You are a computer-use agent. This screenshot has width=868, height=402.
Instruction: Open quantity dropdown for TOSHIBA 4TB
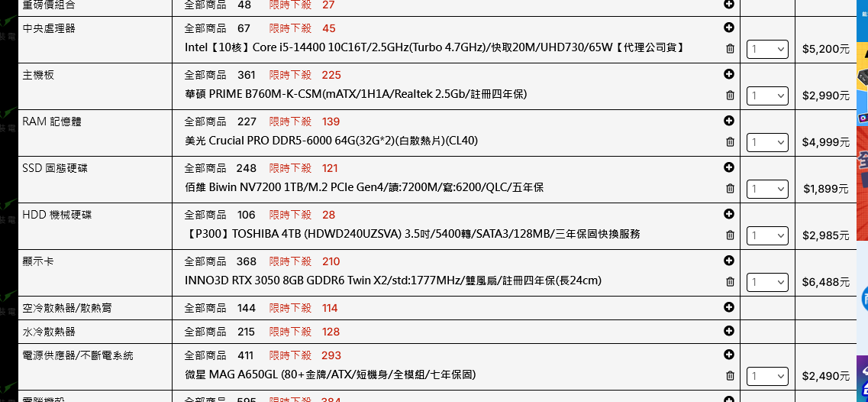tap(767, 235)
